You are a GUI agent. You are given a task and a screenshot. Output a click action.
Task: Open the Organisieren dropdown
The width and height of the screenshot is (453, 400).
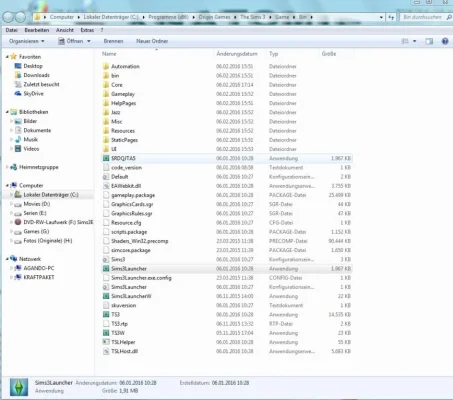pyautogui.click(x=27, y=41)
